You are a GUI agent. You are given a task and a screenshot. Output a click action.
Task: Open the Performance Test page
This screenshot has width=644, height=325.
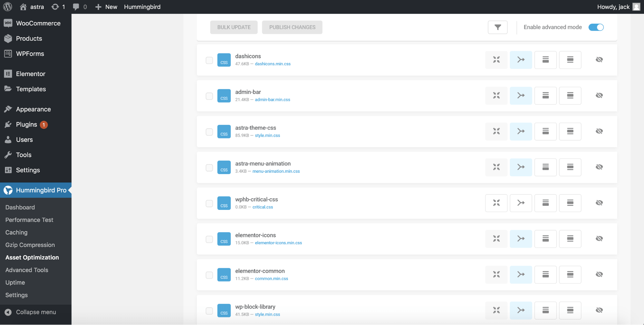click(x=29, y=220)
